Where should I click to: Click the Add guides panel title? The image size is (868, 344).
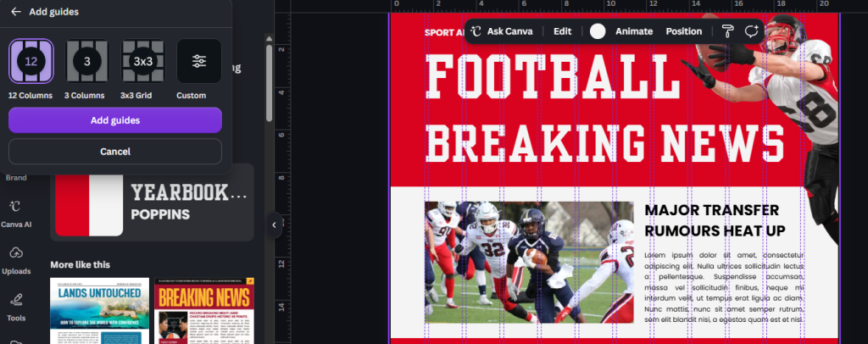point(53,12)
